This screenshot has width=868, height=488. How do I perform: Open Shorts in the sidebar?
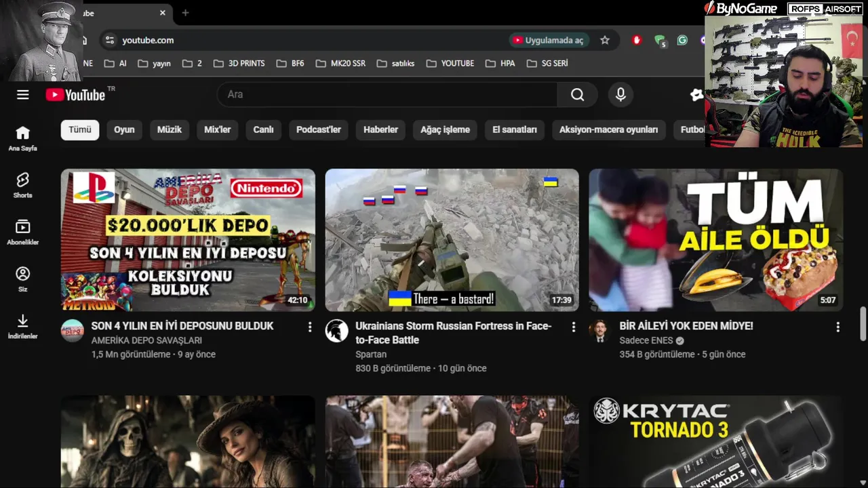point(23,185)
